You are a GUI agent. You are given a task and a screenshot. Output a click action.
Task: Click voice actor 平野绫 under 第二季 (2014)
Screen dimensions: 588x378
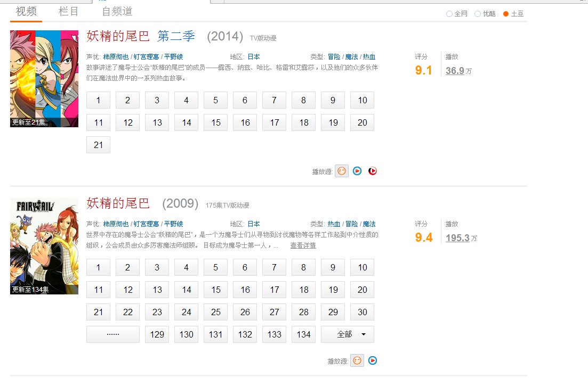174,57
